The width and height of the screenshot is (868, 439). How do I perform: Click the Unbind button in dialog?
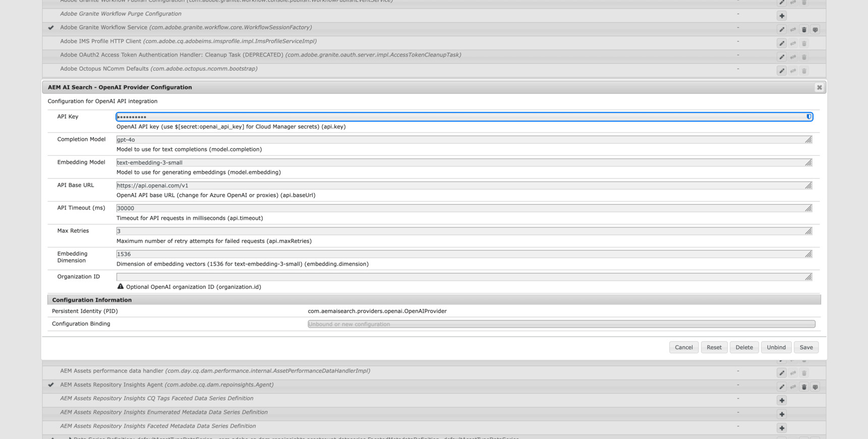(x=776, y=347)
